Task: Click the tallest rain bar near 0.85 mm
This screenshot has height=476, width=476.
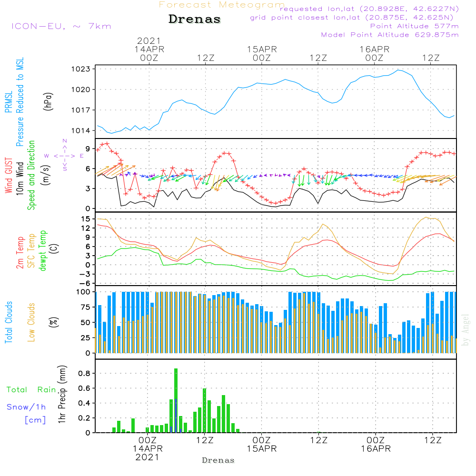Action: click(x=176, y=400)
